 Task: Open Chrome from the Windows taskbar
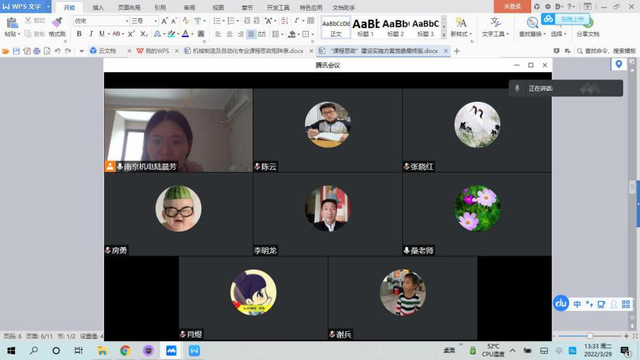[125, 351]
